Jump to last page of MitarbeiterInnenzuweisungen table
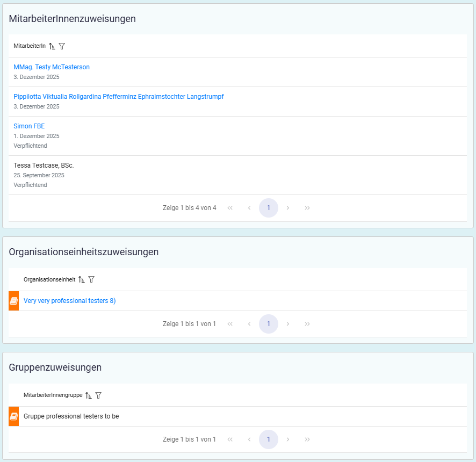 coord(307,208)
